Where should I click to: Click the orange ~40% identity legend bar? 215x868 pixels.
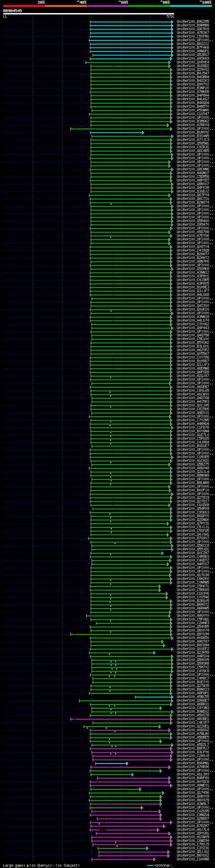[x=66, y=6]
